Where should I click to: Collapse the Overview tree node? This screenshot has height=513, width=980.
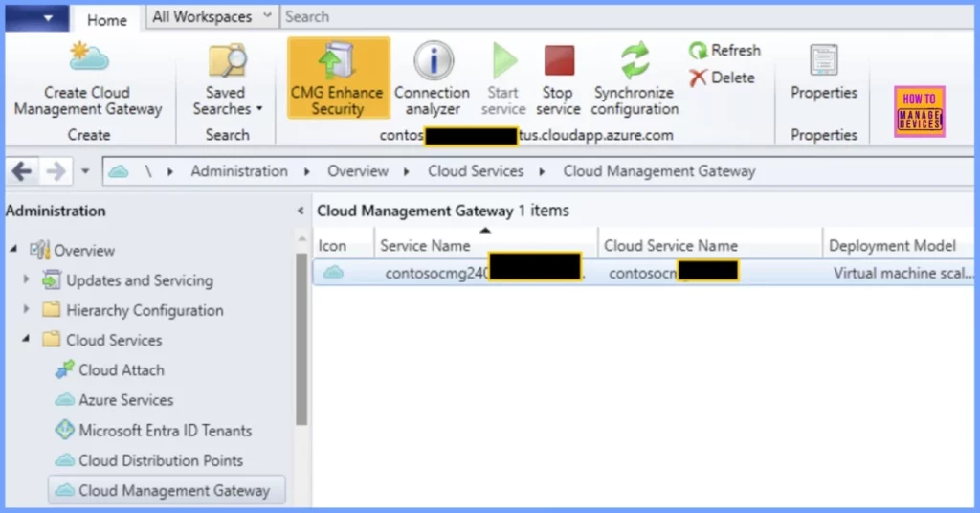coord(13,249)
